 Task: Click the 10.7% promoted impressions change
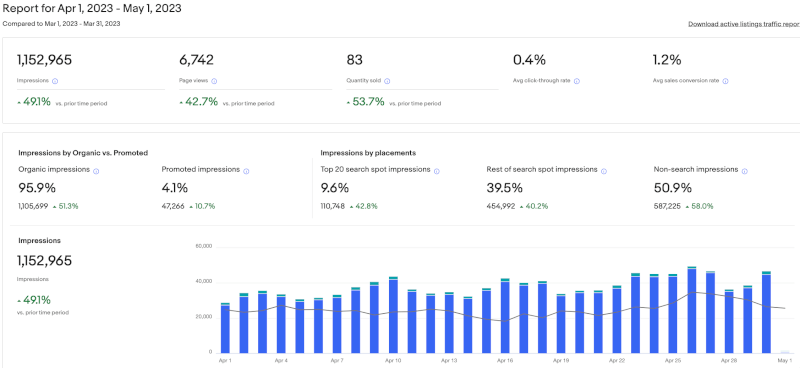pos(205,207)
